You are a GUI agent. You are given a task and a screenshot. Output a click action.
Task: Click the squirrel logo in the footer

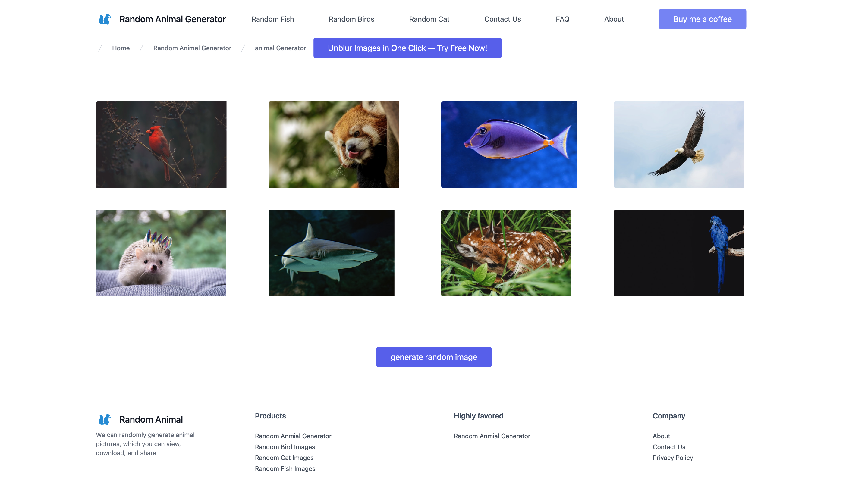click(x=105, y=419)
